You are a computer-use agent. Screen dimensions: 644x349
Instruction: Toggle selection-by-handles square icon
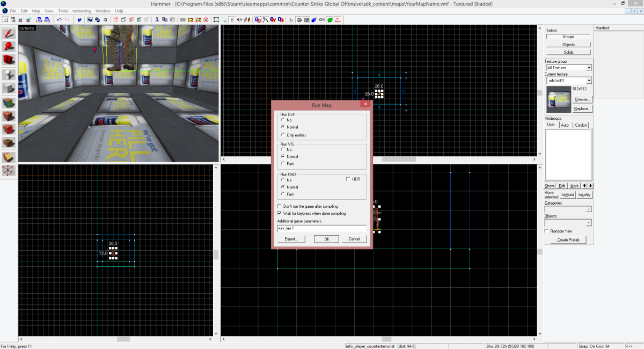point(216,19)
